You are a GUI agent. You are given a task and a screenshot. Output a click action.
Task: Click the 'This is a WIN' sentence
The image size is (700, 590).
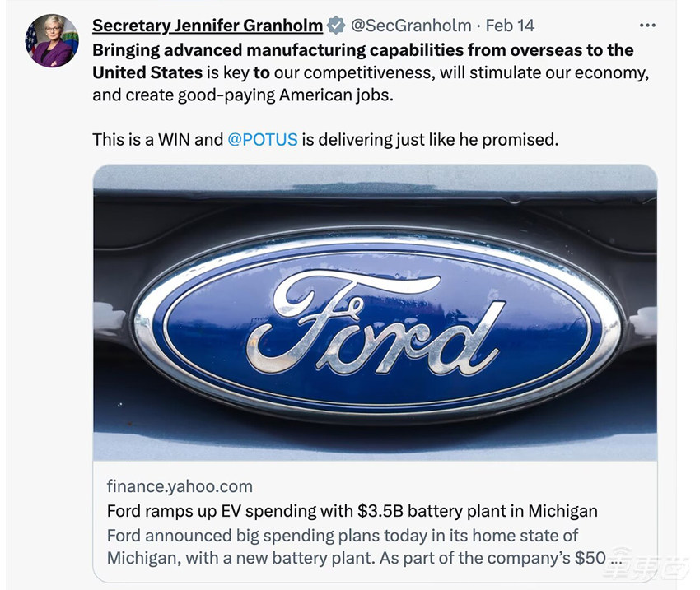(157, 140)
